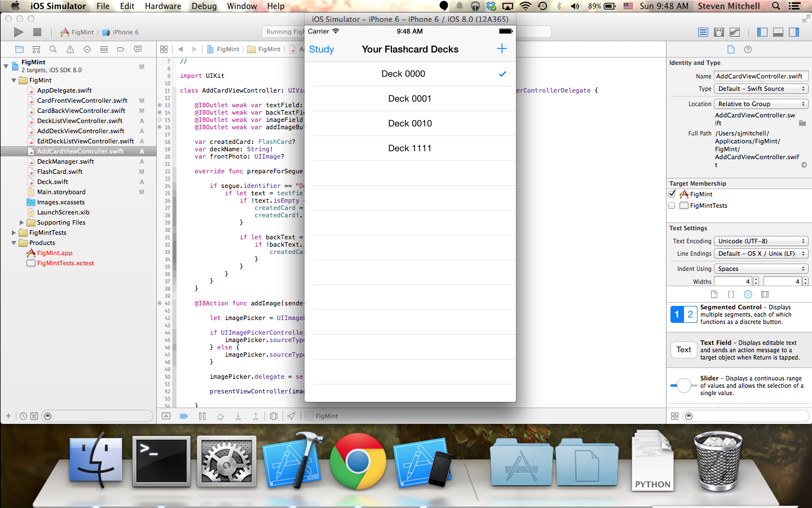Open the Text Encoding dropdown

point(761,241)
